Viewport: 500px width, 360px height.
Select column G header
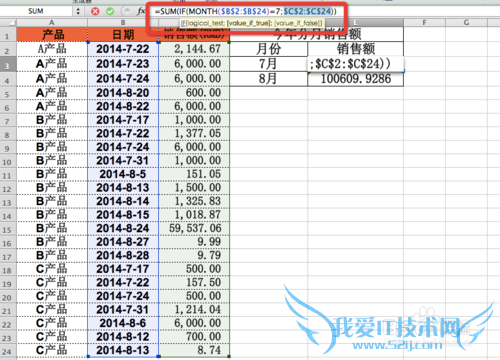[466, 23]
